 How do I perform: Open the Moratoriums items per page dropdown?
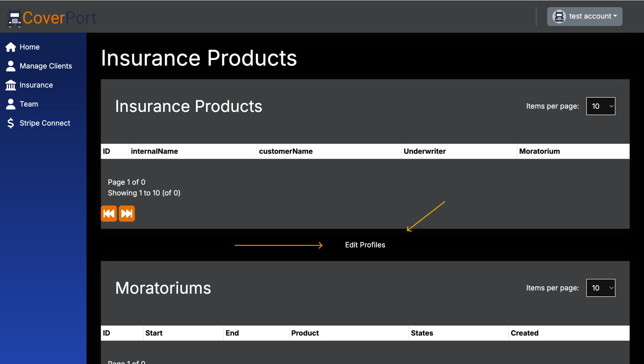pos(601,288)
